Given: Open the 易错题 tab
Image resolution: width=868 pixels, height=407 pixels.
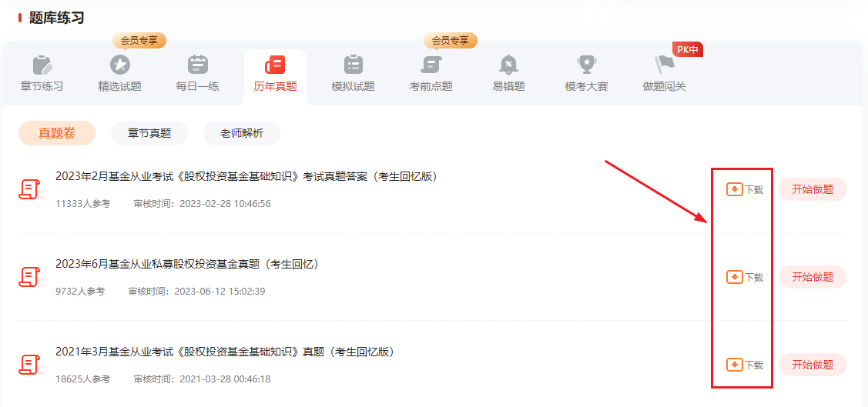Looking at the screenshot, I should (508, 87).
